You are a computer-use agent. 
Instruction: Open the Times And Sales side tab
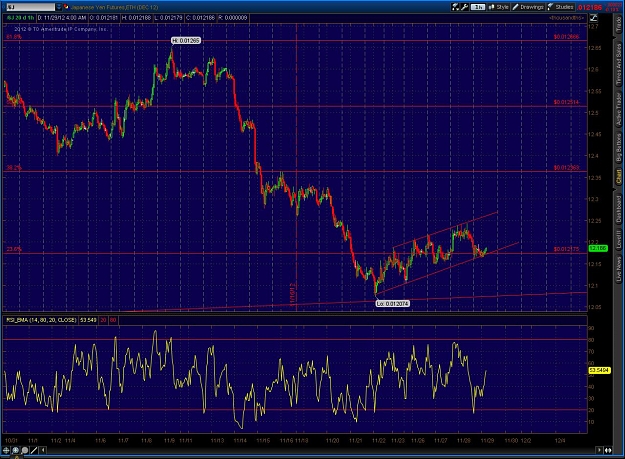618,64
